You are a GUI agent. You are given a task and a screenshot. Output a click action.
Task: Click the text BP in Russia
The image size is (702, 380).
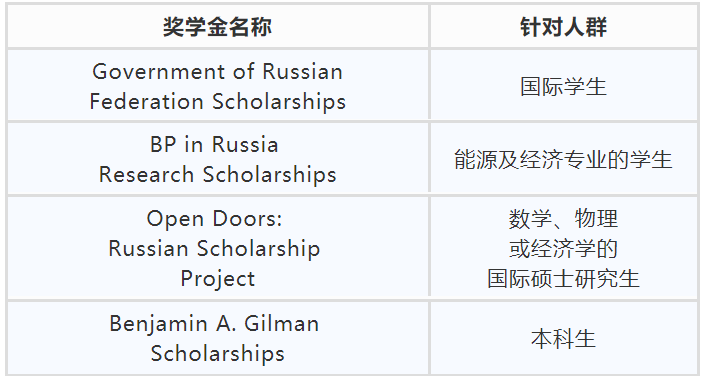(214, 145)
